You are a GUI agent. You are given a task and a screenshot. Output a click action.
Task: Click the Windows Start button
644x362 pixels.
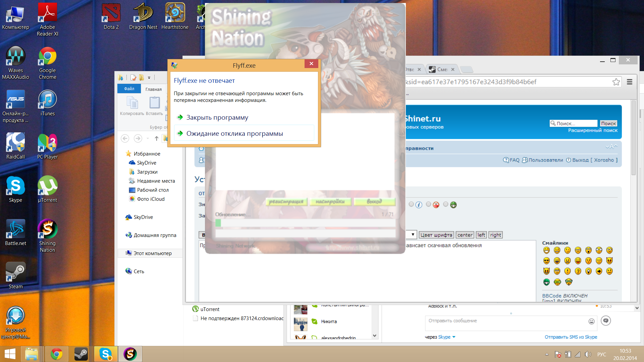pyautogui.click(x=10, y=354)
